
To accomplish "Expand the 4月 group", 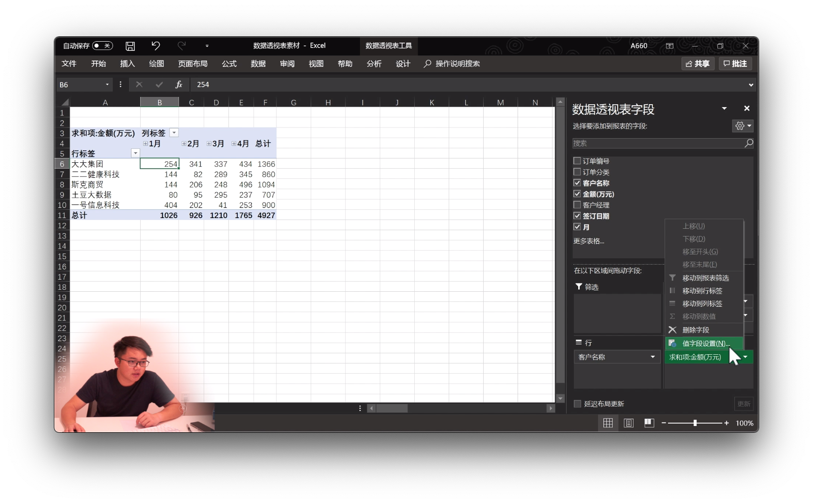I will 234,143.
